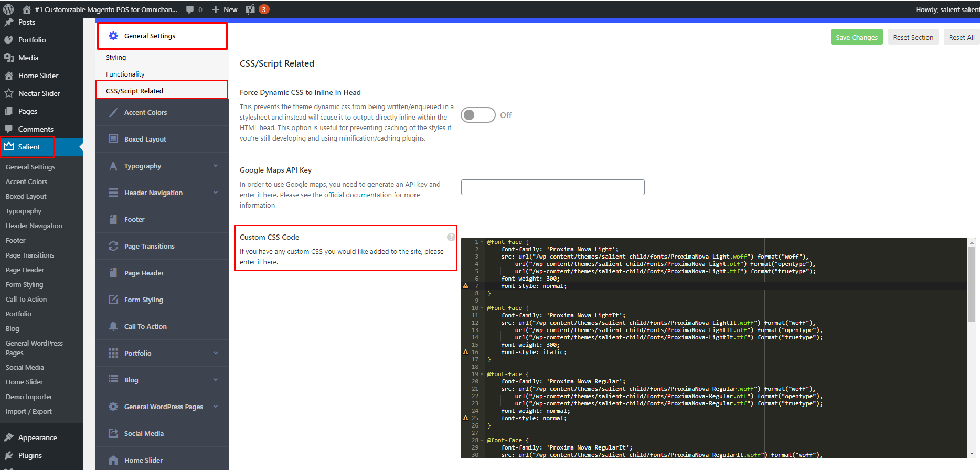Screen dimensions: 980x470
Task: Open Demo Importer submenu link
Action: [x=29, y=397]
